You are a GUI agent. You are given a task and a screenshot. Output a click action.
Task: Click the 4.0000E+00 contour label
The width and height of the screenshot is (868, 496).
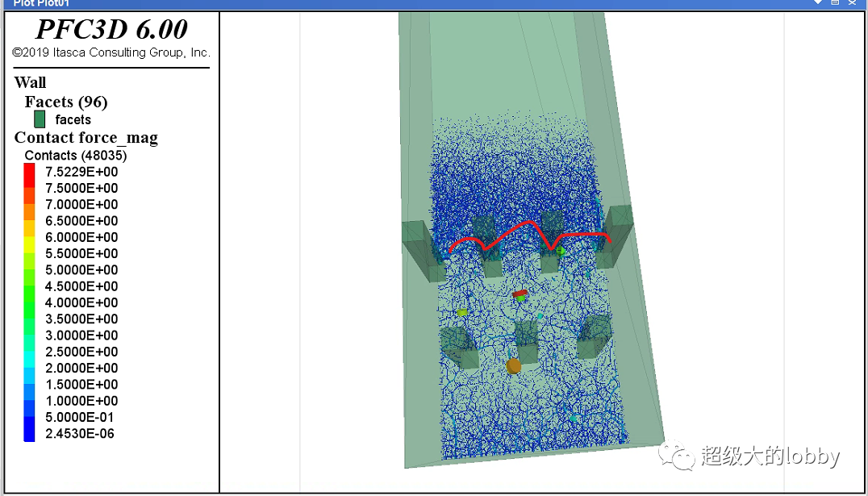point(81,302)
